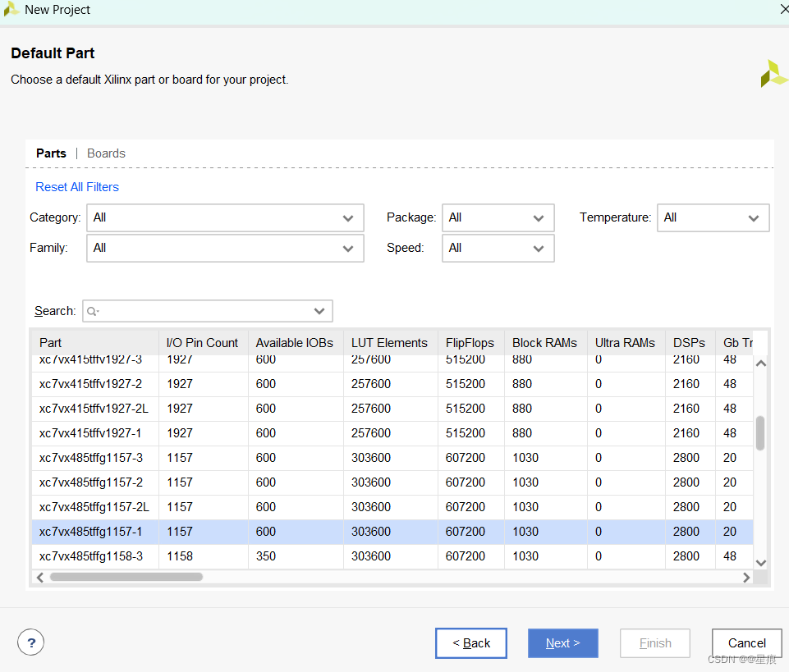Click the search magnifier icon

point(92,311)
